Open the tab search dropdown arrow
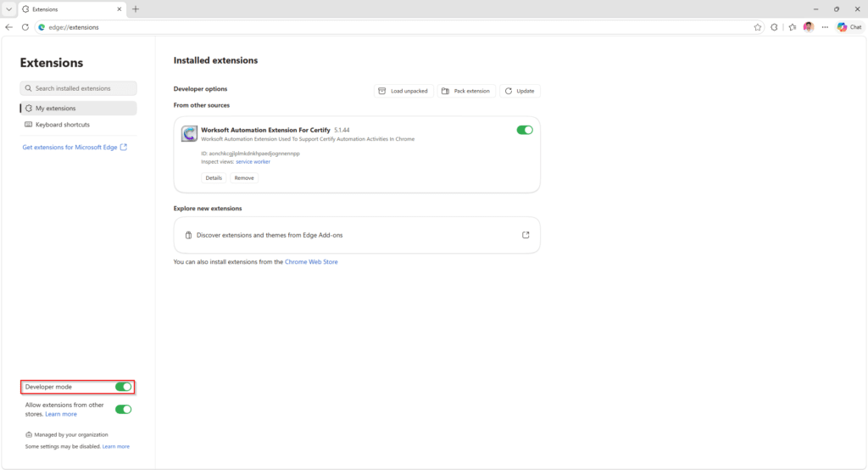This screenshot has width=868, height=470. 8,9
